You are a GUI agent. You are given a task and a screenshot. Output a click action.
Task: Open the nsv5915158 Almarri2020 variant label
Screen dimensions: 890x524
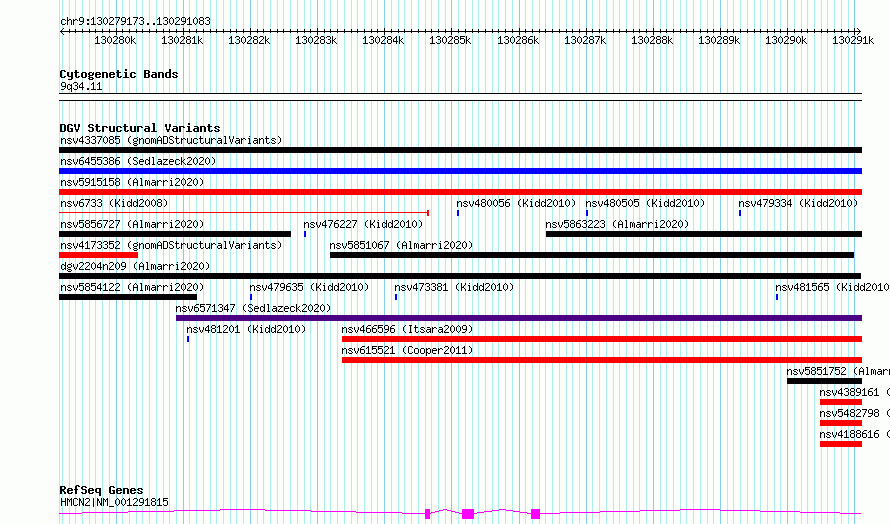132,182
